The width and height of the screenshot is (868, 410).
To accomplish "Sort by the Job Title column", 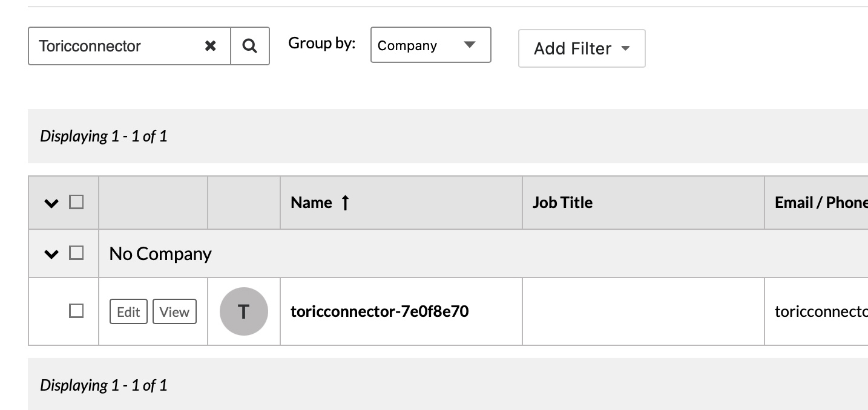I will [562, 203].
